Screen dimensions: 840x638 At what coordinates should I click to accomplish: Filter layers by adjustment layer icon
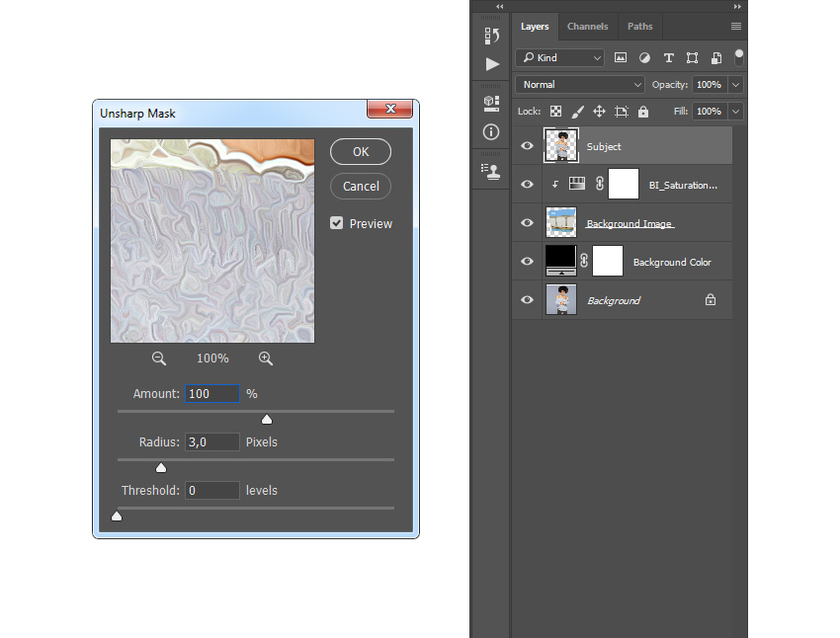(644, 58)
